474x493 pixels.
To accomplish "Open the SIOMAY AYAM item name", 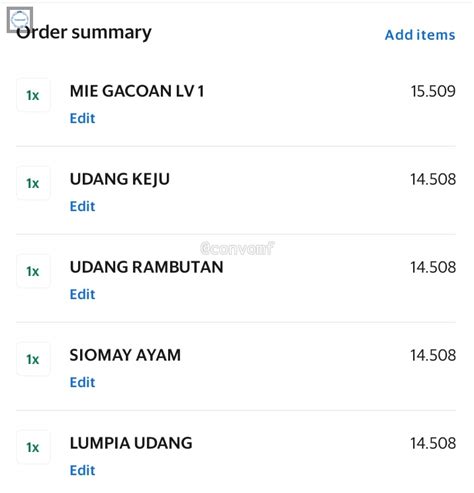I will (125, 355).
